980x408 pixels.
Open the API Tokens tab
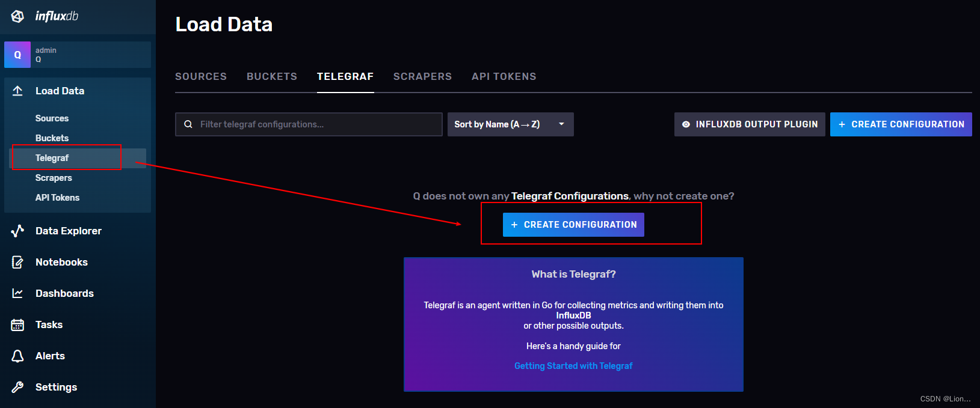point(504,76)
